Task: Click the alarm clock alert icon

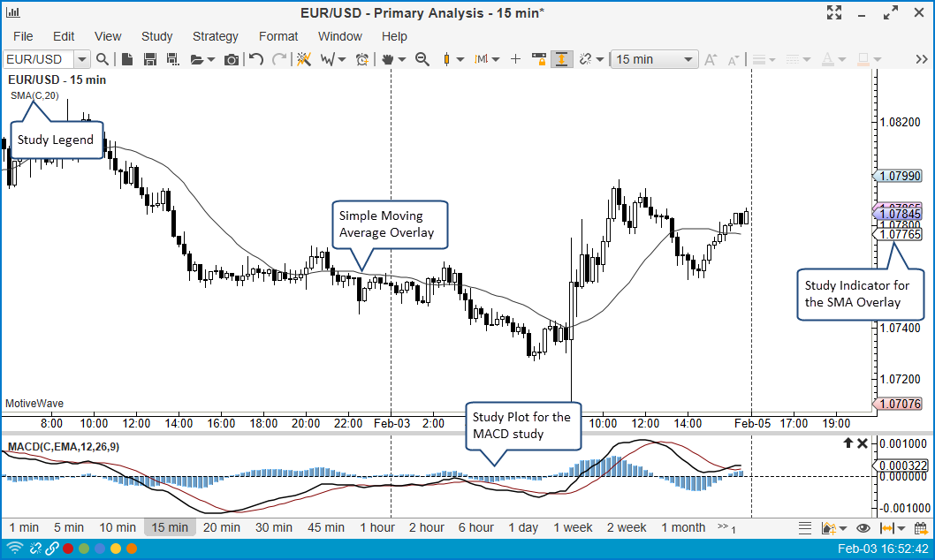Action: pos(362,59)
